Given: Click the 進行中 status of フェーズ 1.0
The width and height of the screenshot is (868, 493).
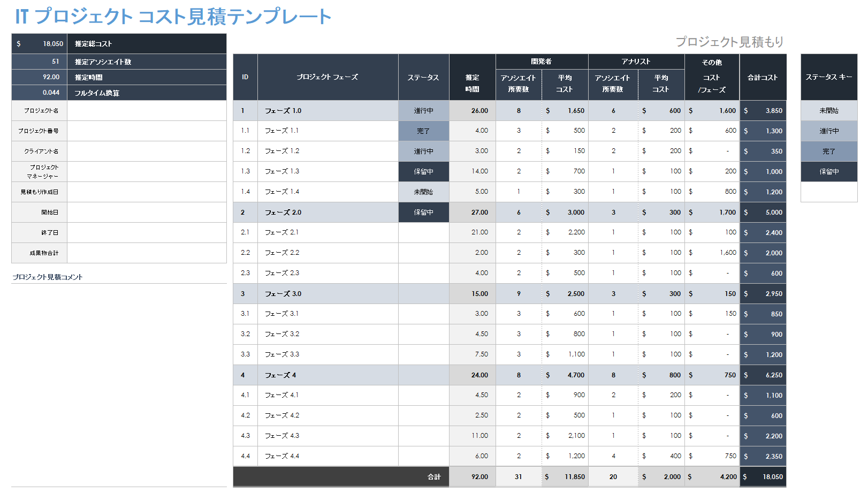Looking at the screenshot, I should [x=423, y=111].
